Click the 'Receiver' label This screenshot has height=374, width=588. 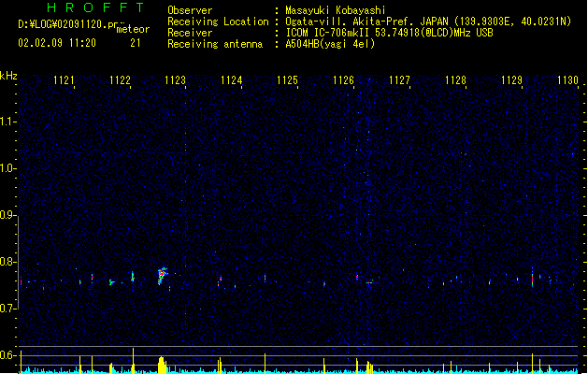190,33
